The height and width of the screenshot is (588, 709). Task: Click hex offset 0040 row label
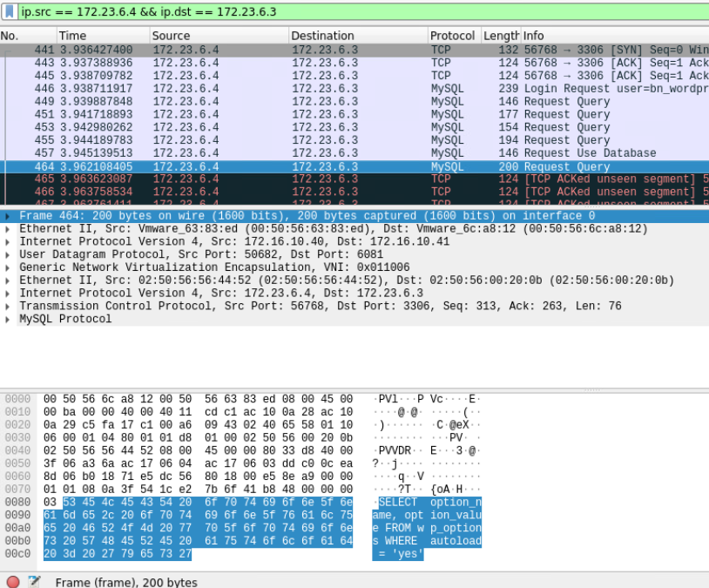coord(17,450)
